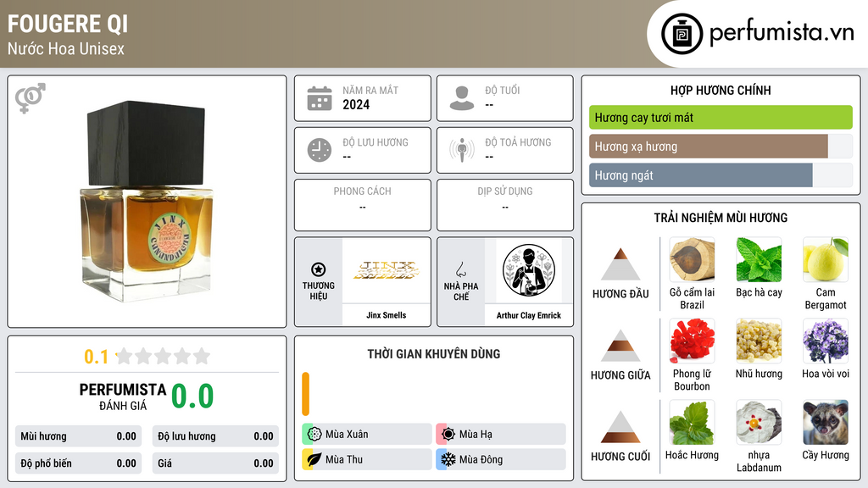Click the Giá 0.00 score row
The image size is (868, 488).
point(215,463)
